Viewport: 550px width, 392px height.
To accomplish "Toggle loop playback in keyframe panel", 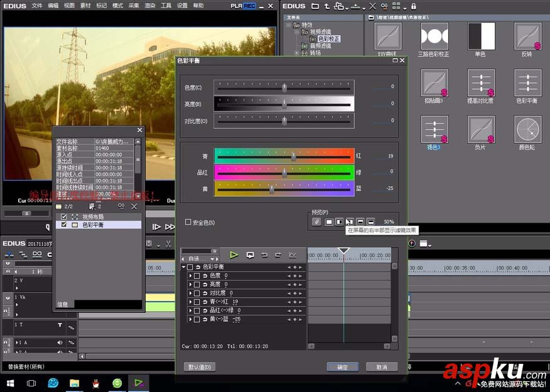I will coord(250,255).
